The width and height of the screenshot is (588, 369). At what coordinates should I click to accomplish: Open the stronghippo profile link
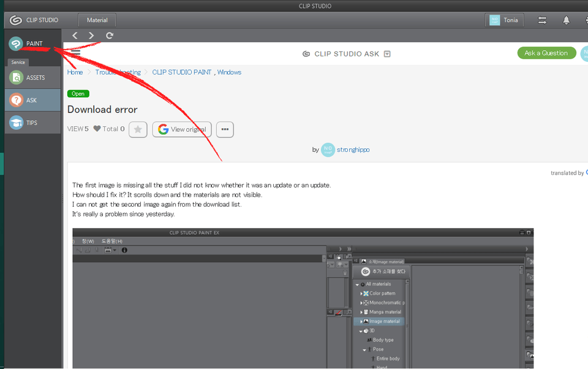click(353, 150)
